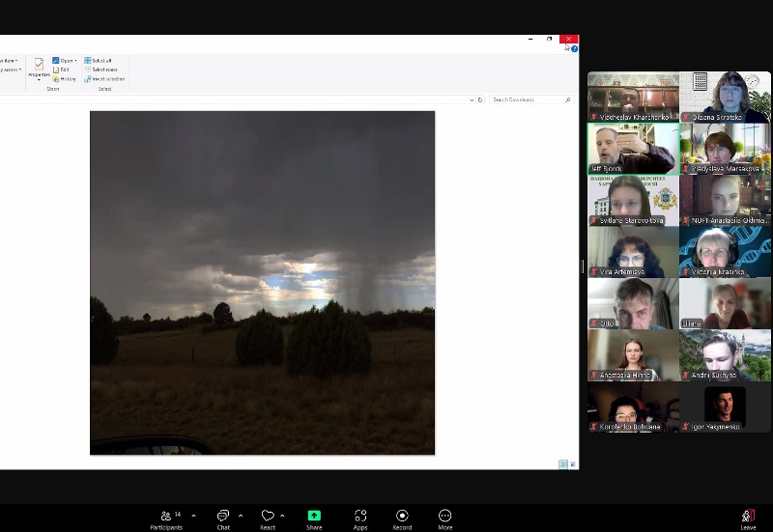Viewport: 773px width, 532px height.
Task: Select NUFT Anastasiia video tile
Action: tap(726, 201)
